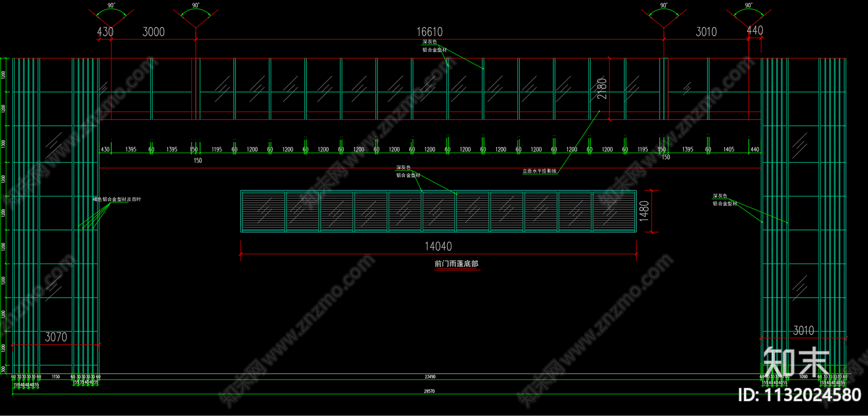Click the 3000 dimension at top left
Viewport: 868px width, 416px height.
[x=154, y=32]
